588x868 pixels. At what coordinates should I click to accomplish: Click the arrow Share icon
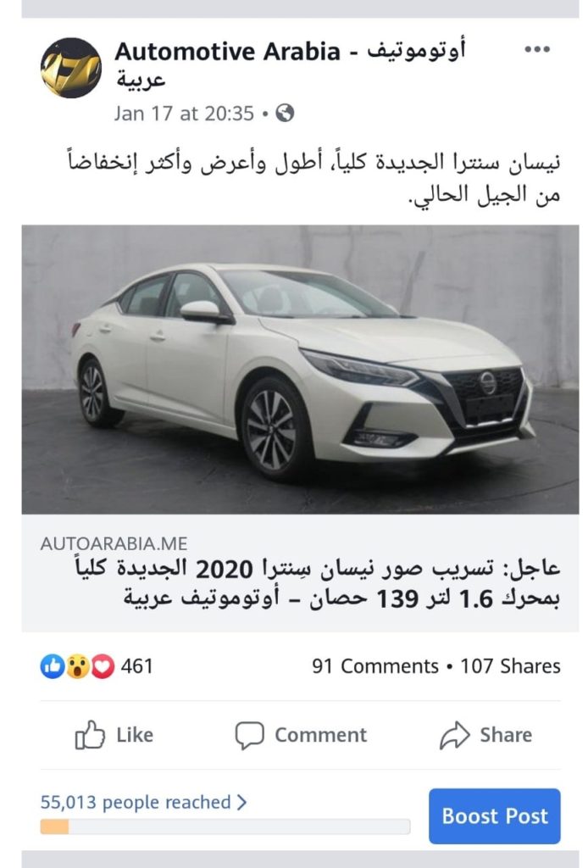(x=455, y=735)
